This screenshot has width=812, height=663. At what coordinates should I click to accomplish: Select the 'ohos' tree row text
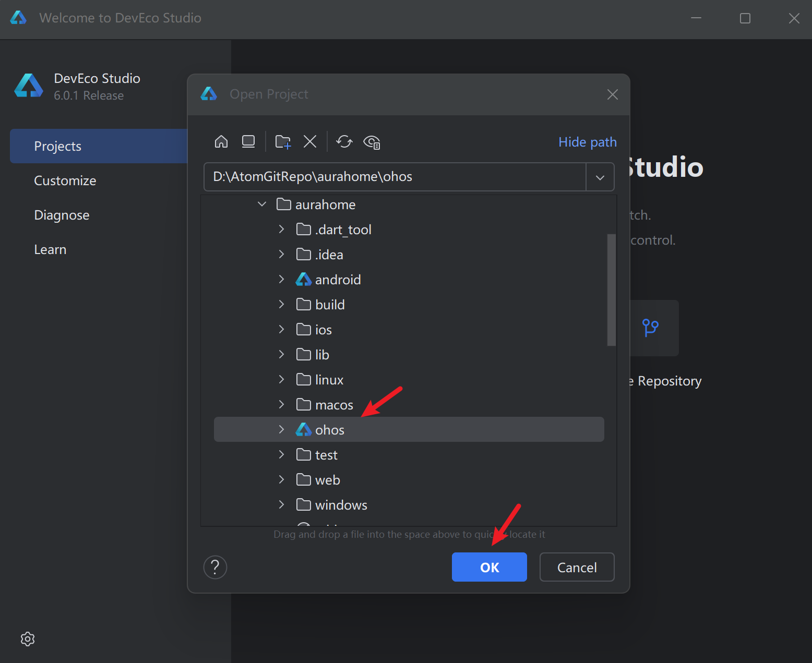point(330,430)
